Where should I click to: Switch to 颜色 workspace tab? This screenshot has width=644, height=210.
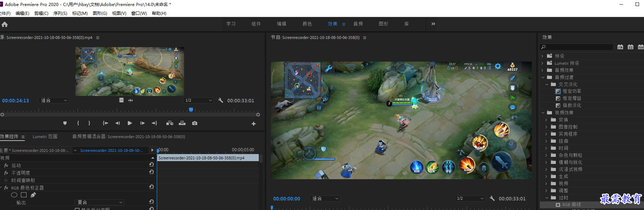tap(307, 24)
